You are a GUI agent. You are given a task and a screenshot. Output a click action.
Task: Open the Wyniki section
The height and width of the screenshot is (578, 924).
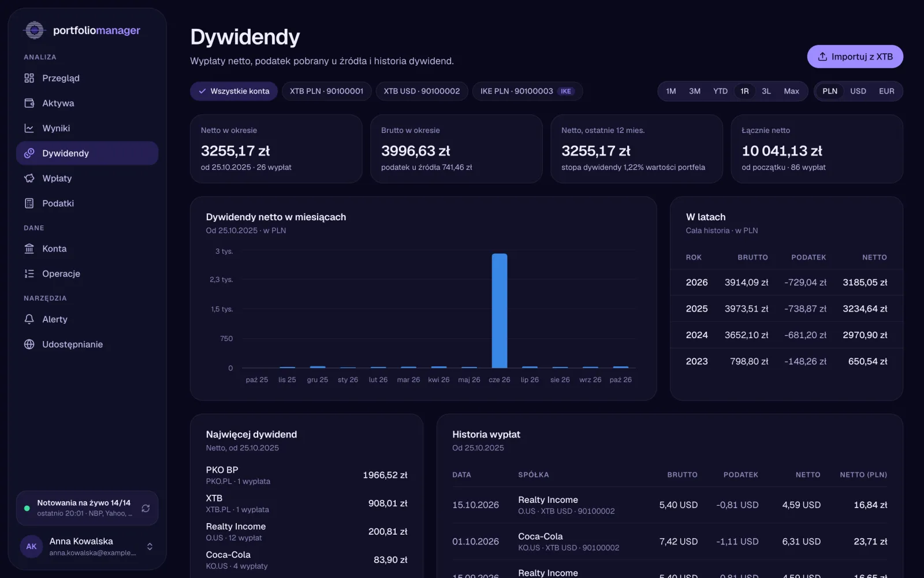pyautogui.click(x=87, y=128)
